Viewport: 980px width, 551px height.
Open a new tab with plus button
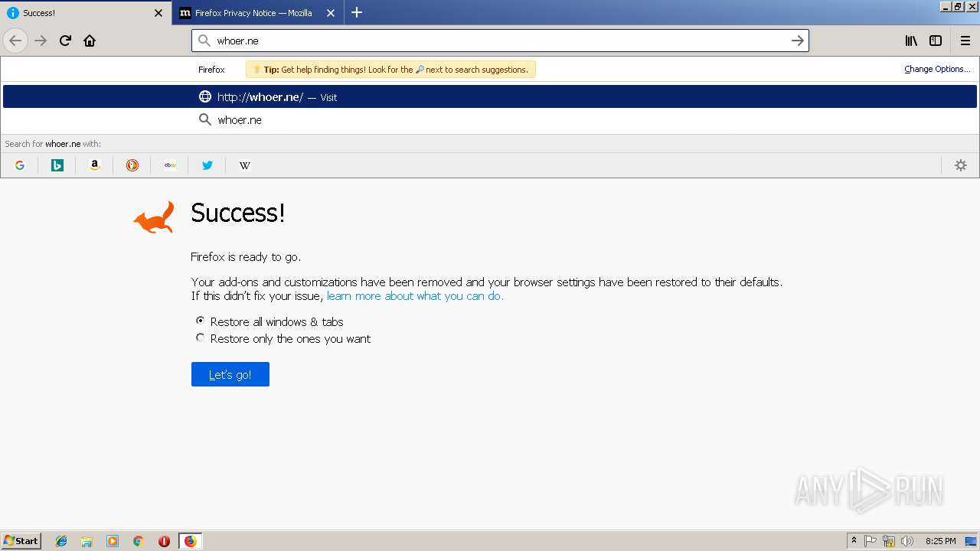357,12
